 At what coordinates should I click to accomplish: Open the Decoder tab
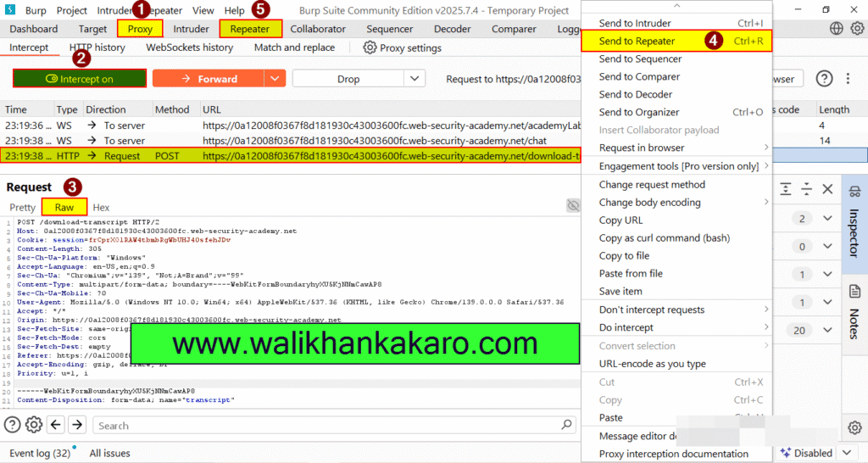coord(453,29)
